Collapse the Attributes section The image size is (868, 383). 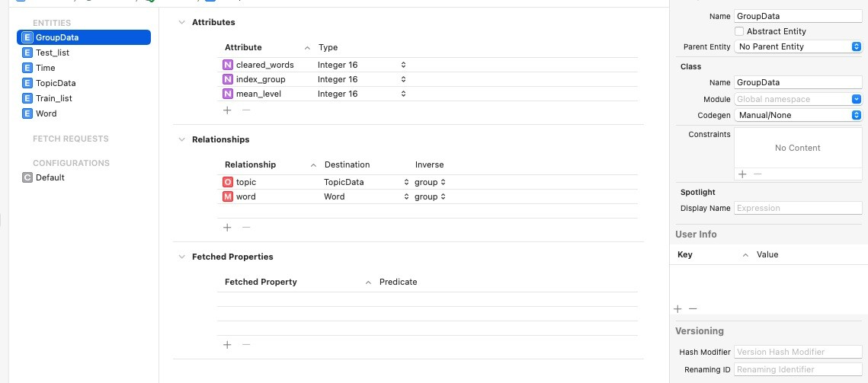[x=181, y=22]
